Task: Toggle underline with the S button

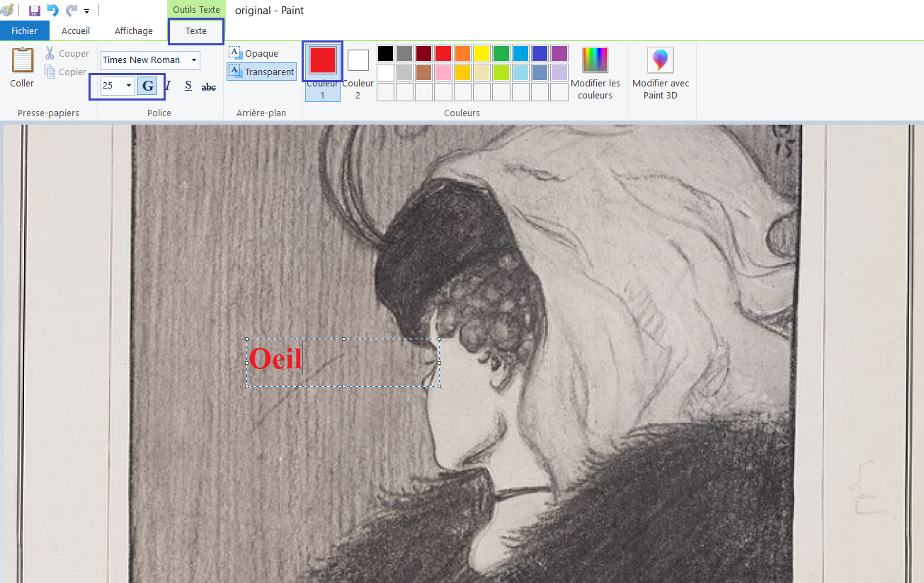Action: click(188, 86)
